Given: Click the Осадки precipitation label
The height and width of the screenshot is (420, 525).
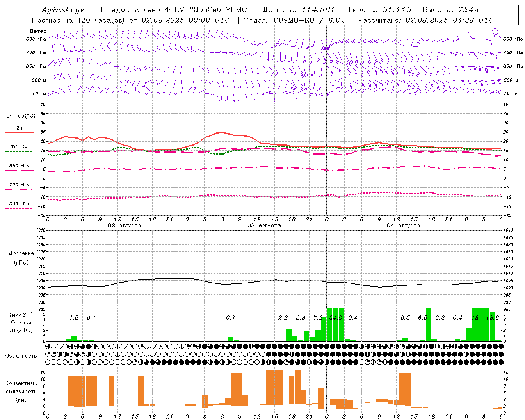Looking at the screenshot, I should coord(21,322).
